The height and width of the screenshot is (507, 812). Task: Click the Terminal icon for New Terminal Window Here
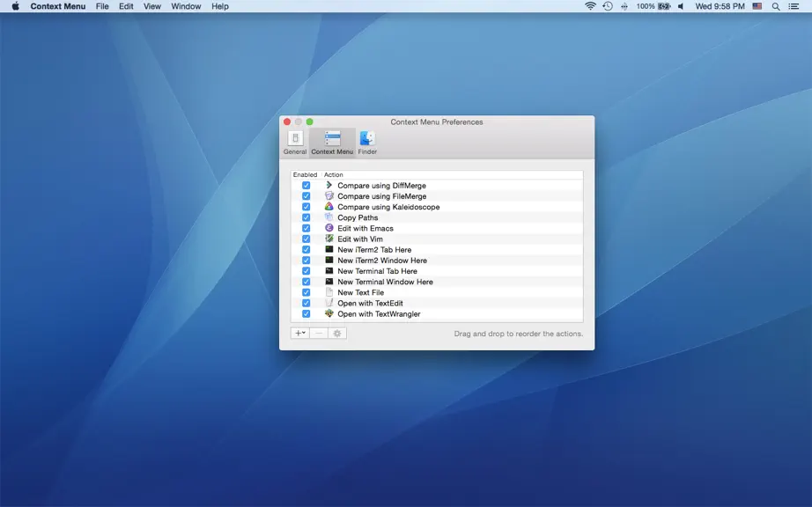pyautogui.click(x=328, y=282)
